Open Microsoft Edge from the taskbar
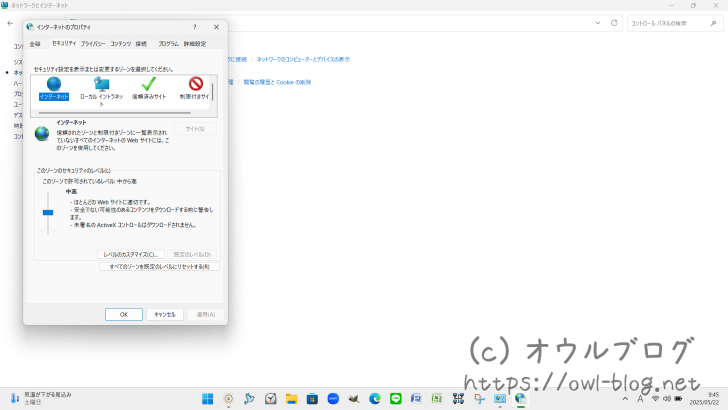Image resolution: width=728 pixels, height=410 pixels. [374, 398]
